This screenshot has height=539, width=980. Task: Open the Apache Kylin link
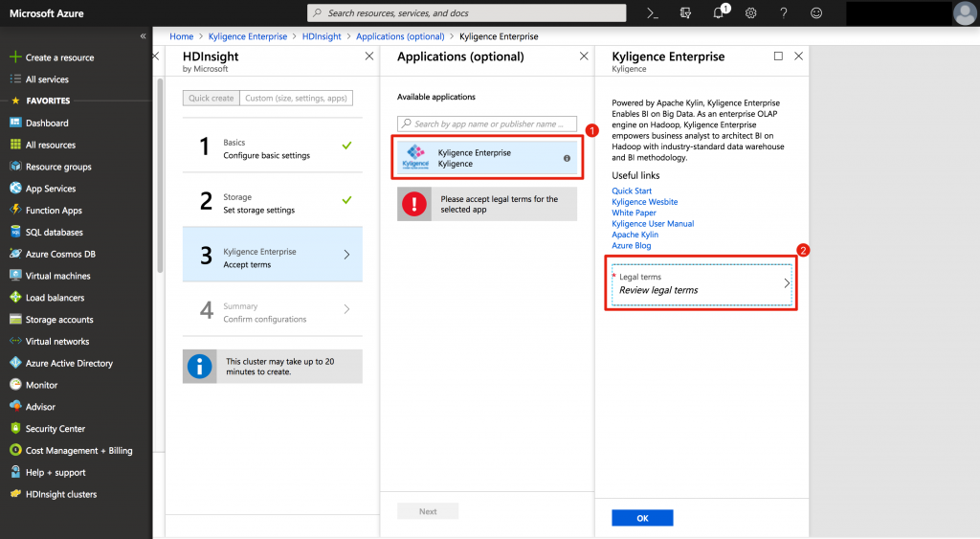coord(635,235)
